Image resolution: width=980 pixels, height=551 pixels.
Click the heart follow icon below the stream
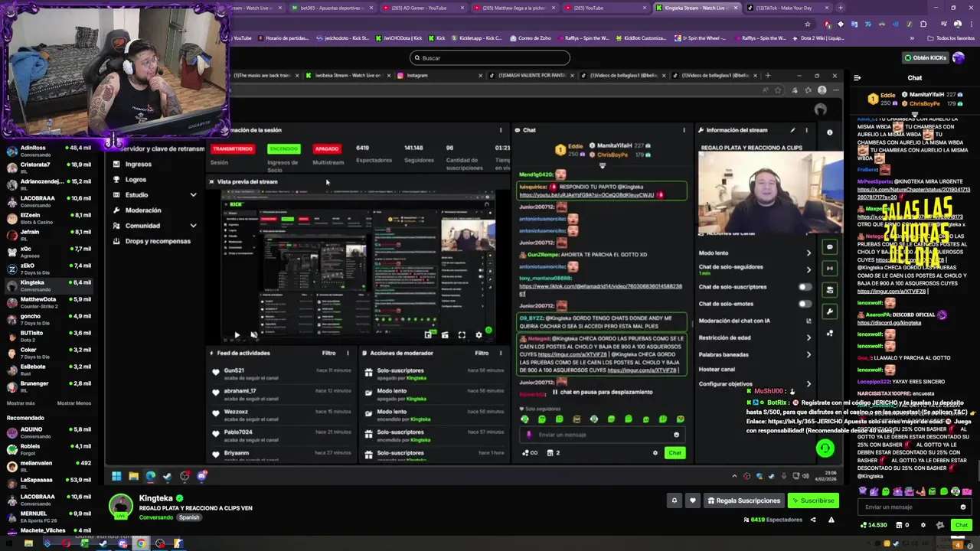pos(693,500)
